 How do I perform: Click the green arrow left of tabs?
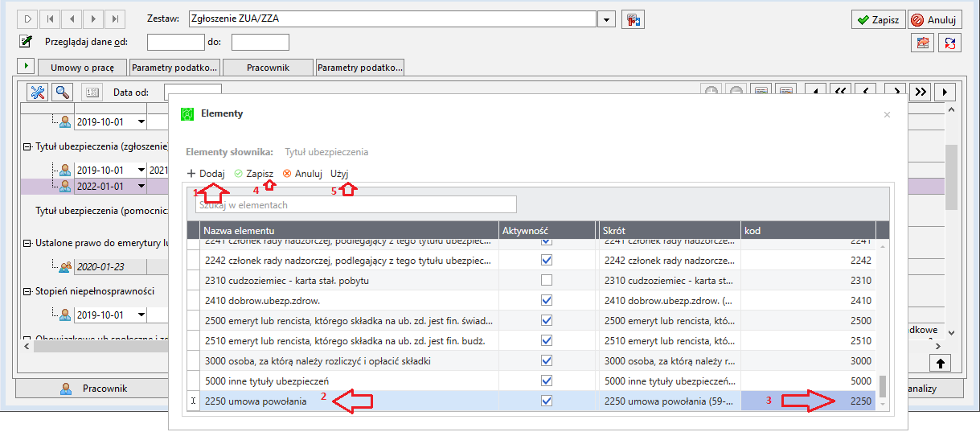click(x=25, y=66)
